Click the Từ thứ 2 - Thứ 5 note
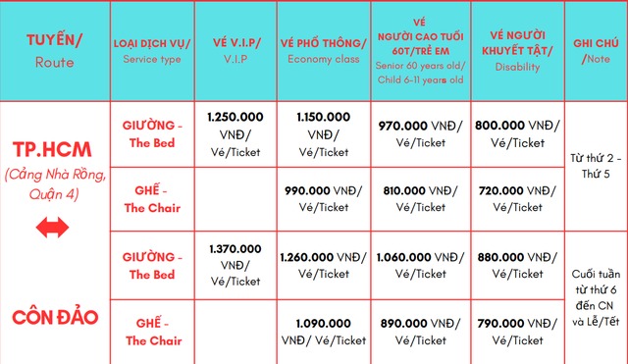 tap(596, 166)
